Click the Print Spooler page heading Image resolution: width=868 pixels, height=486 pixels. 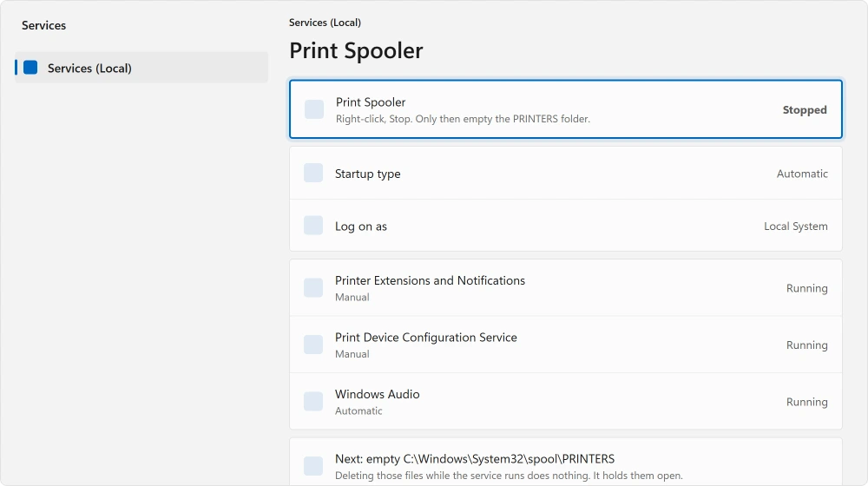click(356, 50)
